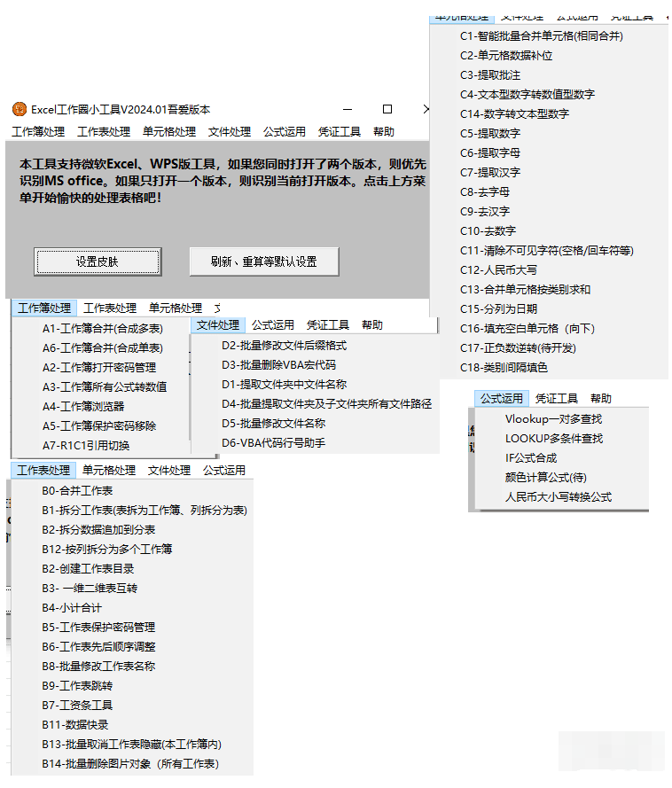Select D2-批量修改文件后缀格式
672x788 pixels.
pos(284,346)
